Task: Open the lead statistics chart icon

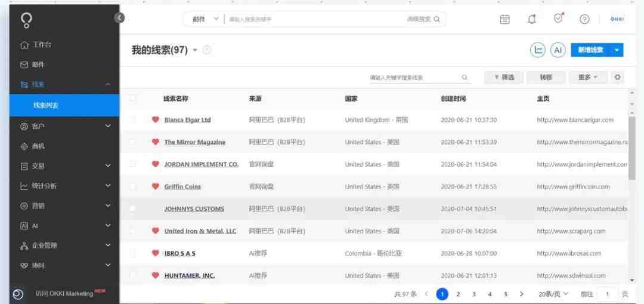Action: pyautogui.click(x=538, y=50)
